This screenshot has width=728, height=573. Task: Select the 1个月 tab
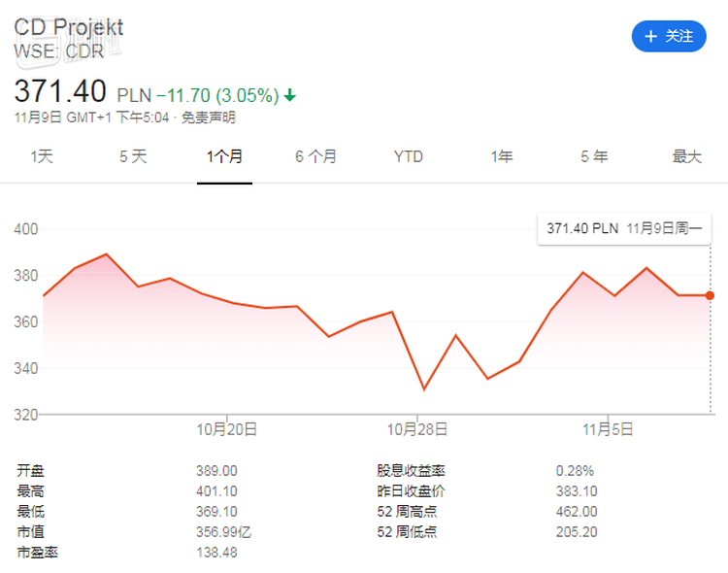click(x=224, y=156)
